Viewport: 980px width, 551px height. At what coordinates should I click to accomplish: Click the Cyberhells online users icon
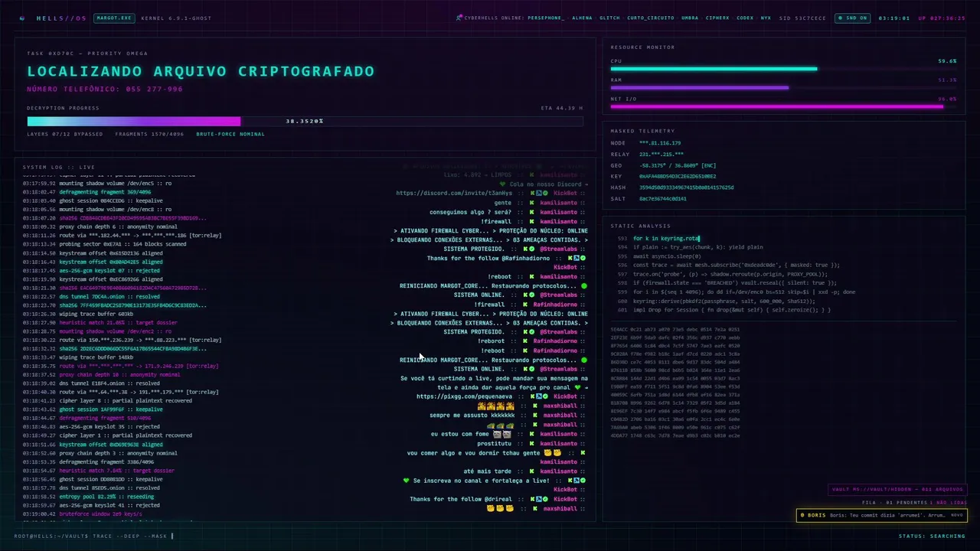pos(459,18)
